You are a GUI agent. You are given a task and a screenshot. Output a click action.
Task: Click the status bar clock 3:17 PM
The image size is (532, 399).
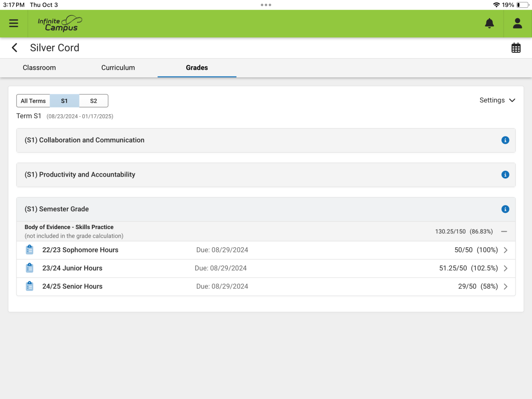coord(14,5)
